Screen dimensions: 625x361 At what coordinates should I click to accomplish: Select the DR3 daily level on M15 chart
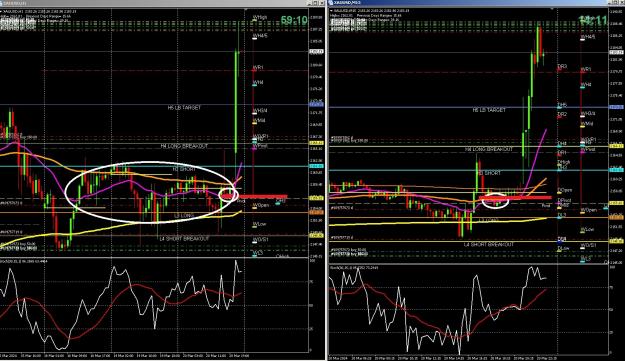562,67
